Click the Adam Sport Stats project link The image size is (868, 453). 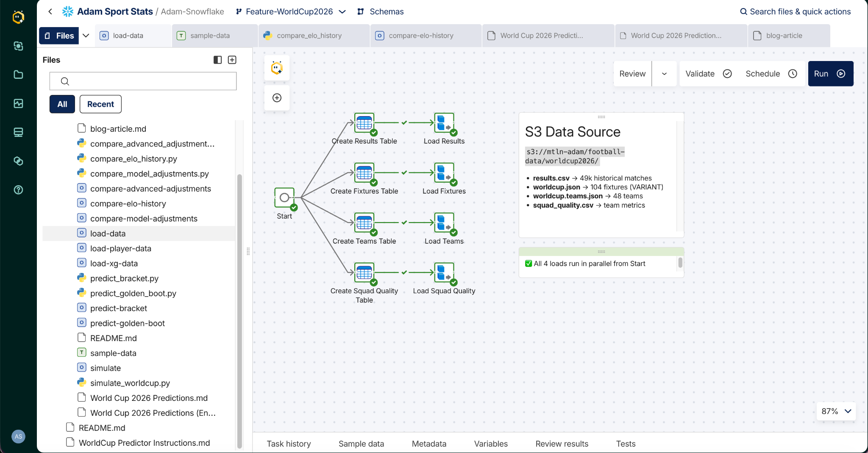pyautogui.click(x=115, y=11)
